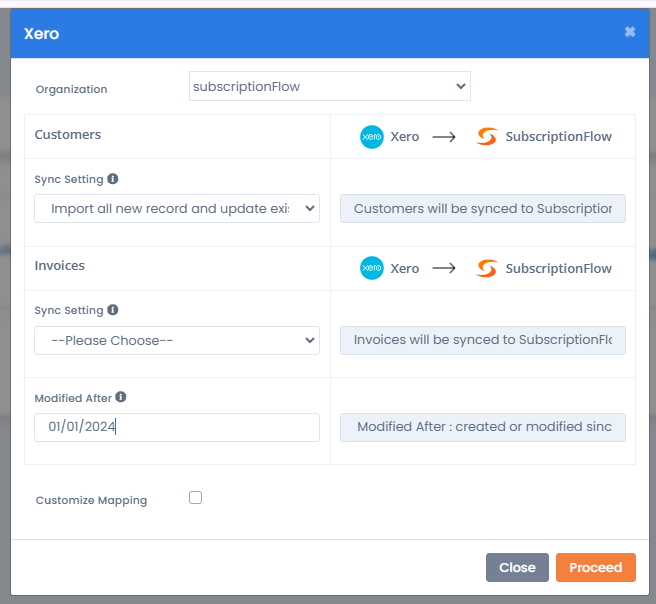Open the Organization dropdown showing subscriptionFlow
Viewport: 656px width, 604px height.
coord(330,86)
